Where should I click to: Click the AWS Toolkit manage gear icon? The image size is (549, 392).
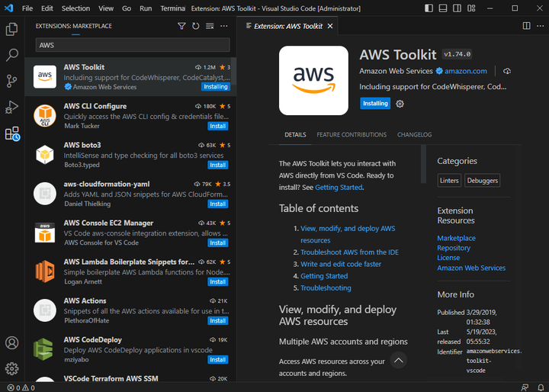click(400, 104)
